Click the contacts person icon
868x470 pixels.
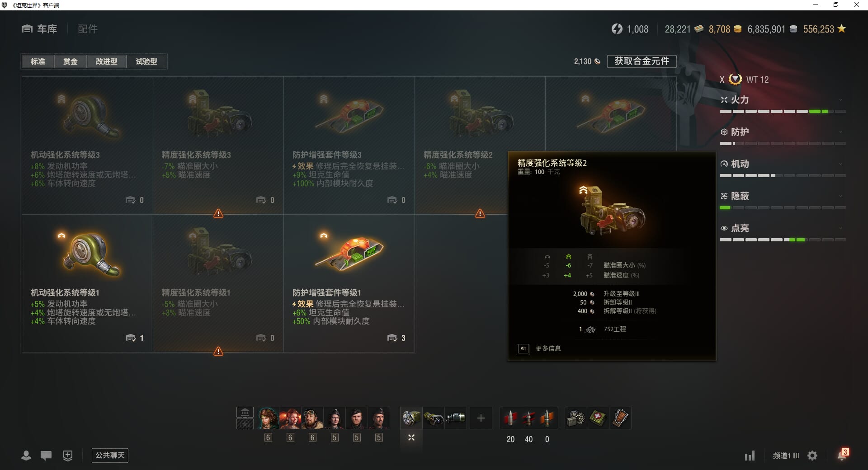[26, 456]
